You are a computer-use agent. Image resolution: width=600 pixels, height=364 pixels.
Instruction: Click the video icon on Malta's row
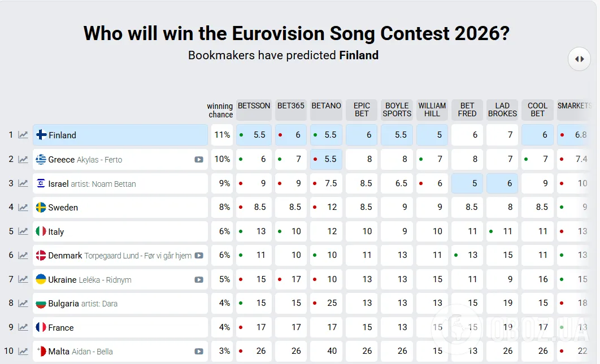199,352
